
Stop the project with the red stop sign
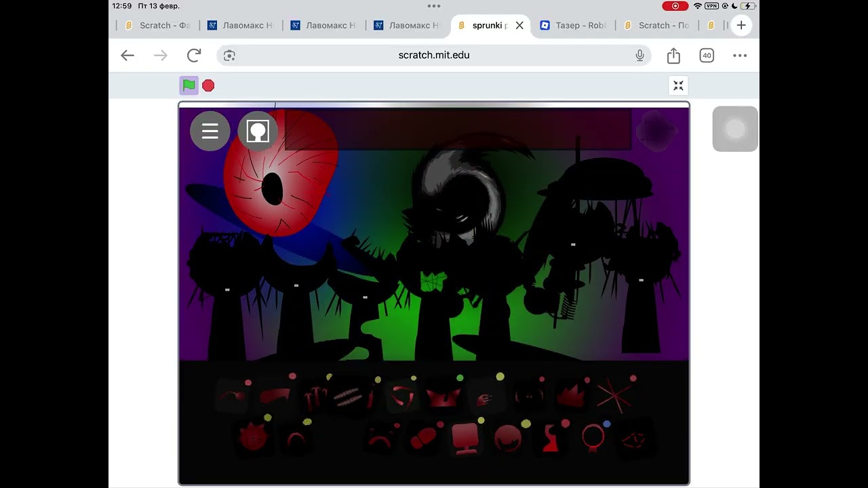click(208, 85)
